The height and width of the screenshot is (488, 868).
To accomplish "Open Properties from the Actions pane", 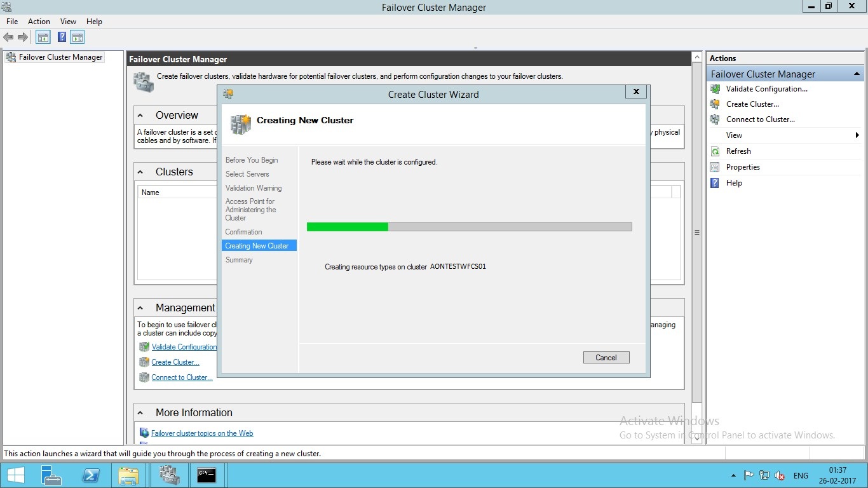I will 743,167.
